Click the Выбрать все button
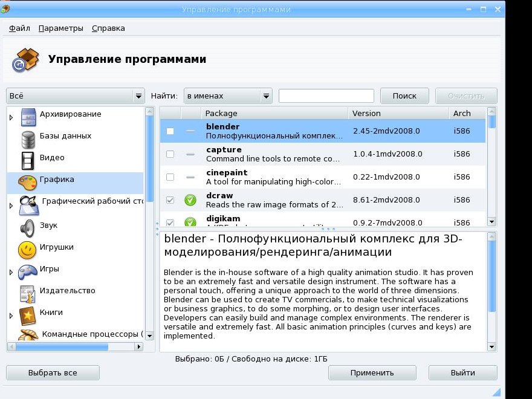 point(53,373)
